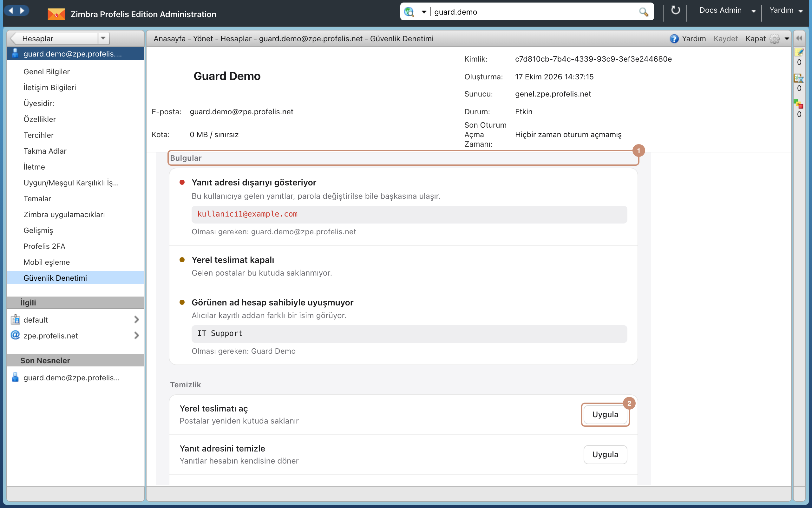The height and width of the screenshot is (508, 812).
Task: Open Takma Adlar section
Action: (x=45, y=151)
